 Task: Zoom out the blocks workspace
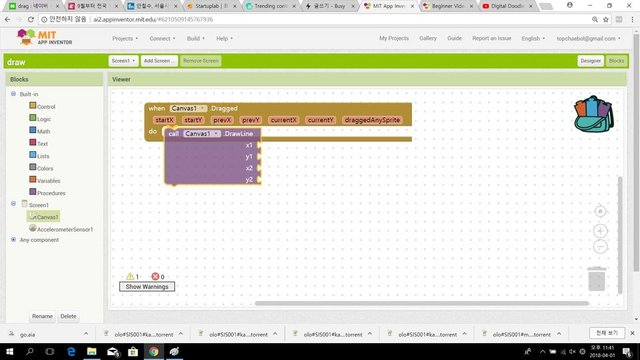[600, 247]
